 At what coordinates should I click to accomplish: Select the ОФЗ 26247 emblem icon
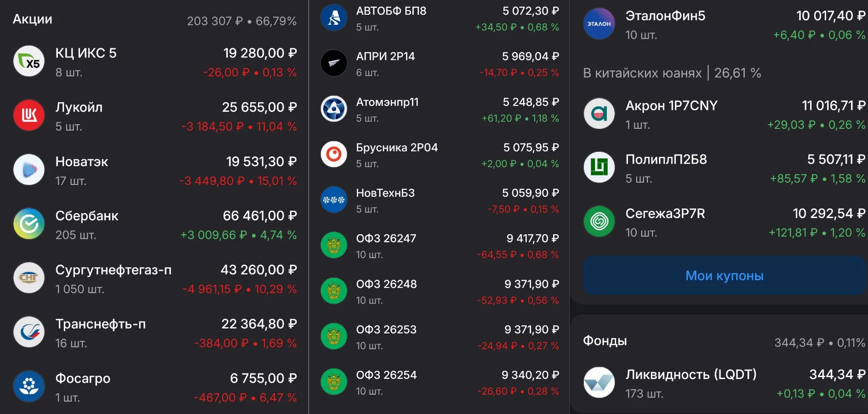(x=334, y=245)
